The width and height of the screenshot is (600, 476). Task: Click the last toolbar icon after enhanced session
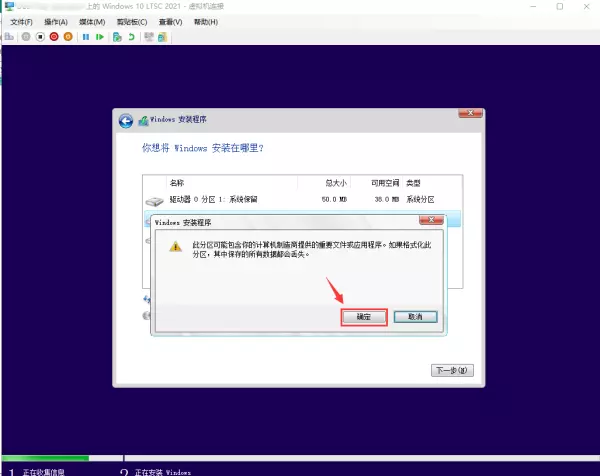[162, 37]
